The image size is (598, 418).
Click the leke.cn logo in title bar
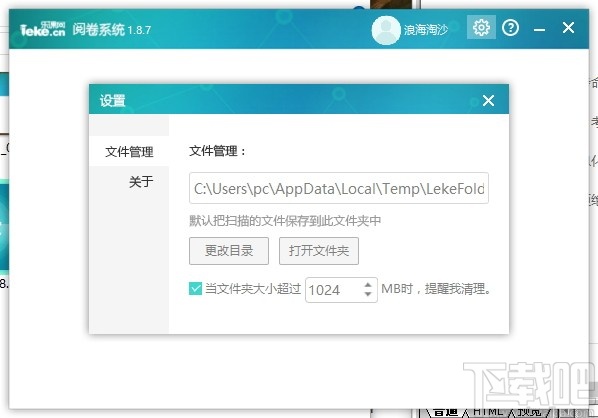pos(43,29)
